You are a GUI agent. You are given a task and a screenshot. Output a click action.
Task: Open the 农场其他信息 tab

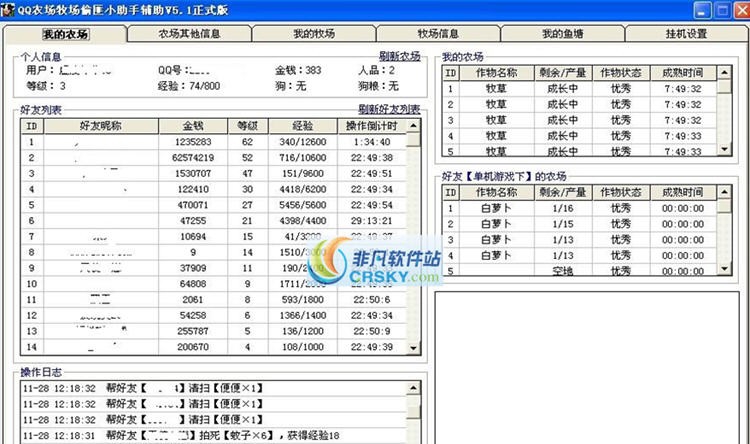(189, 34)
